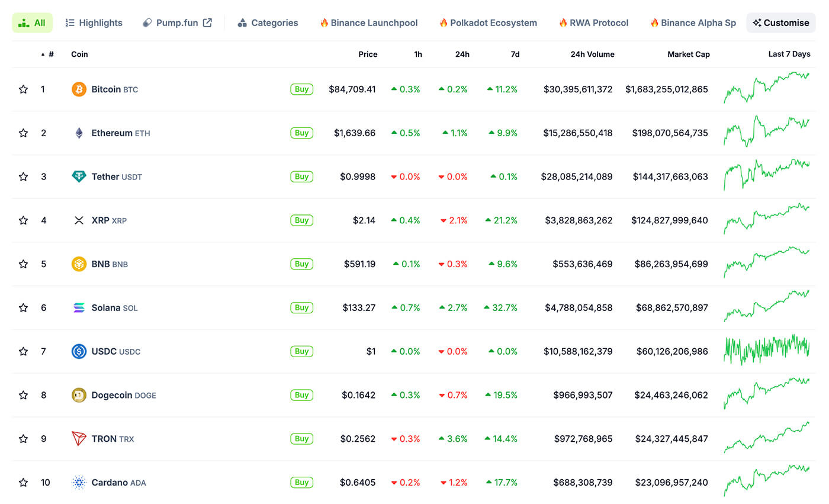Toggle the favorite star for Bitcoin
This screenshot has height=504, width=829.
(x=23, y=89)
